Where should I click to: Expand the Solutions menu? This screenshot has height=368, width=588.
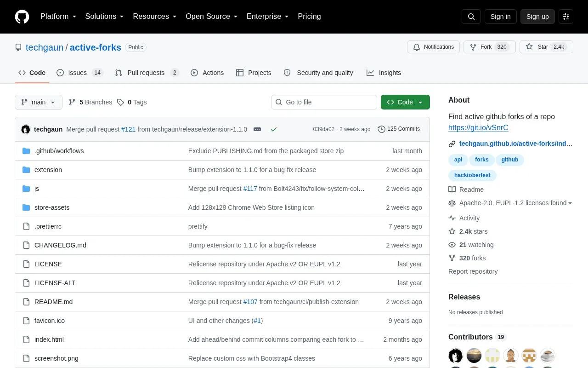click(x=105, y=17)
